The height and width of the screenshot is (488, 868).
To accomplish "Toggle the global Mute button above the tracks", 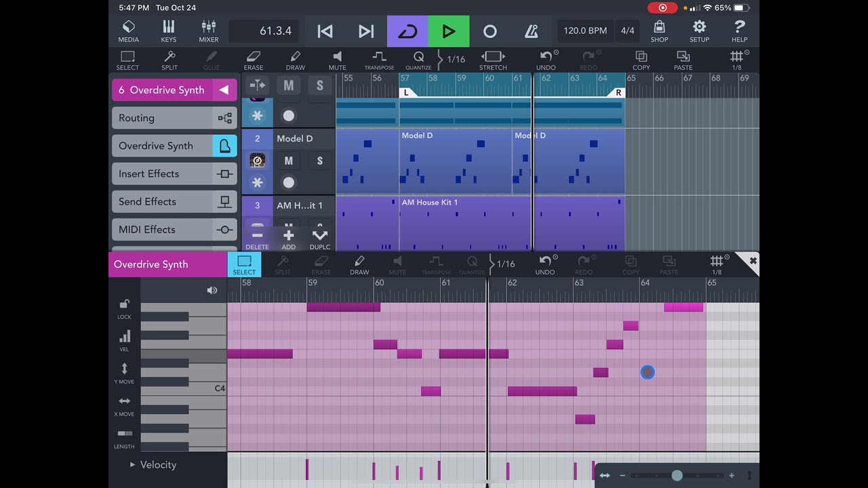I will point(289,85).
